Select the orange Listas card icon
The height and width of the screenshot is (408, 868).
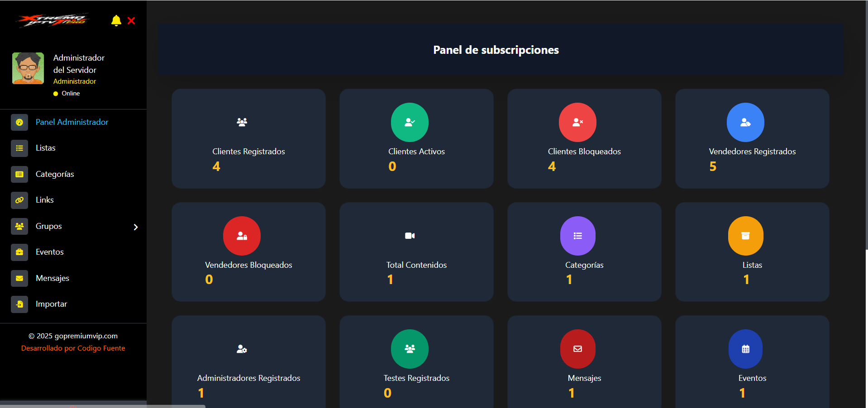pos(745,236)
